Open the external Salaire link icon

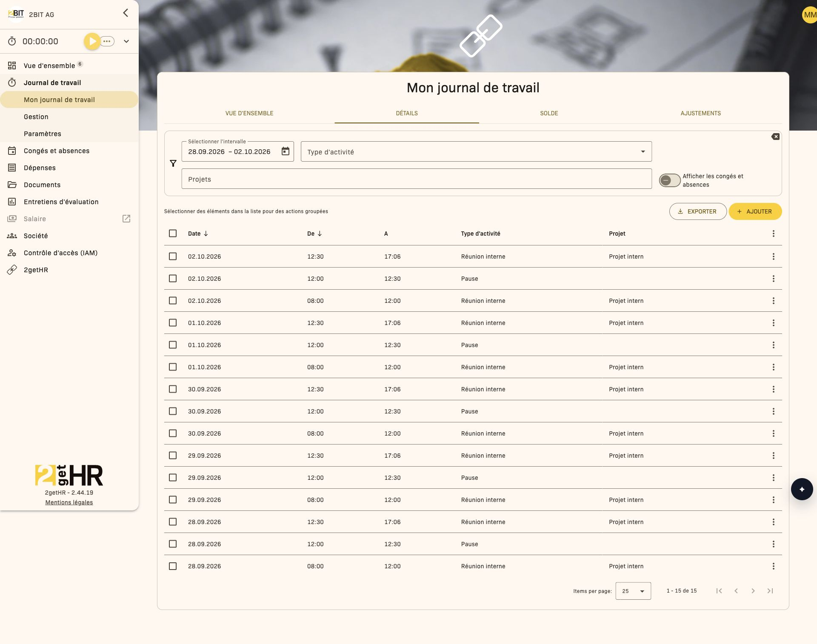coord(126,219)
